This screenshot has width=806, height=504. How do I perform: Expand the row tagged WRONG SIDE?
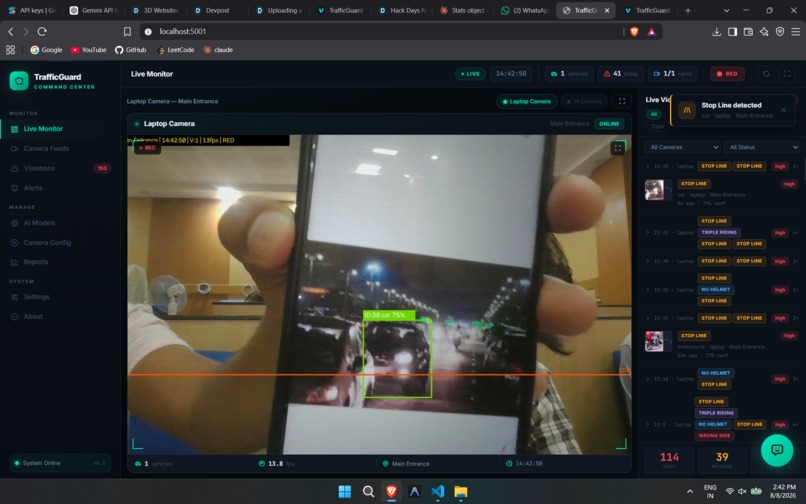722,419
